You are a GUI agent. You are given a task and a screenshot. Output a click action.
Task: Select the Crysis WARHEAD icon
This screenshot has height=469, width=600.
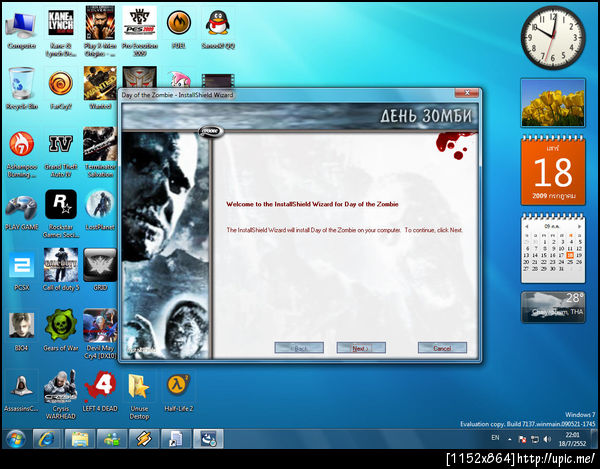(60, 396)
